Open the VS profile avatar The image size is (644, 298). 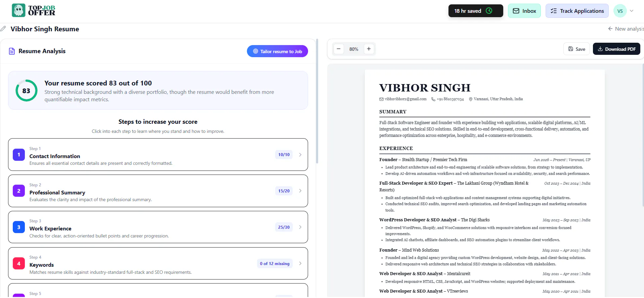coord(620,11)
